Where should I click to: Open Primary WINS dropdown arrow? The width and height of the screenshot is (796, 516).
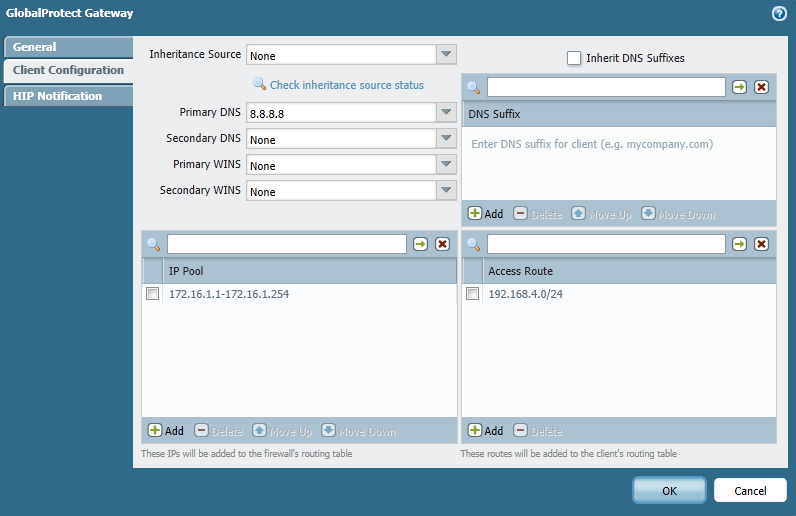(446, 164)
